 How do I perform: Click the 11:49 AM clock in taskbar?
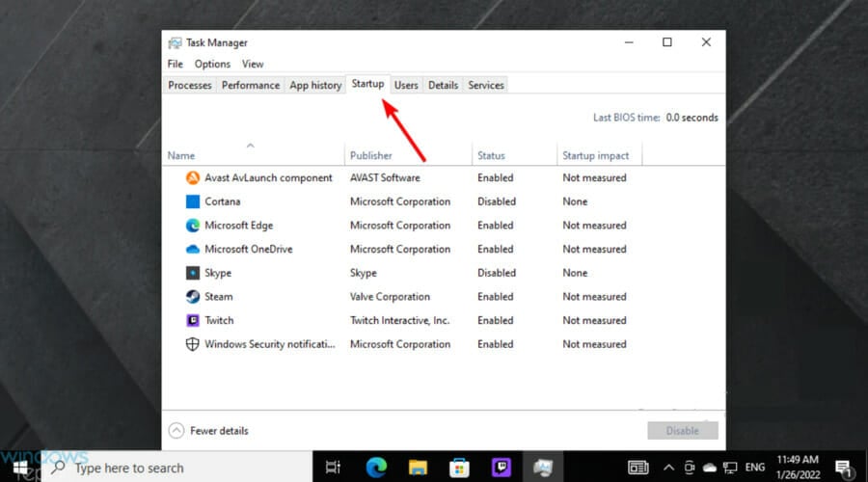tap(798, 459)
